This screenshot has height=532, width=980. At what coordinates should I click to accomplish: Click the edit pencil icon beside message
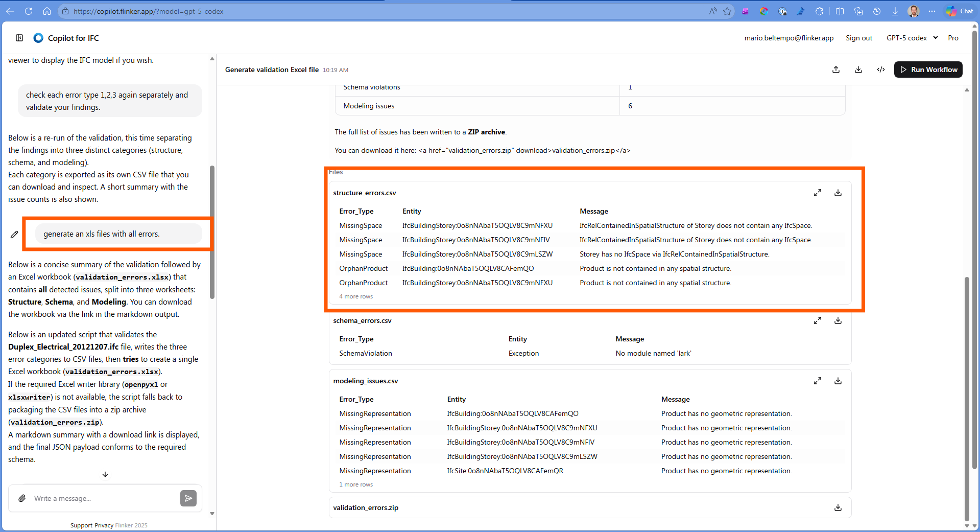(x=14, y=235)
